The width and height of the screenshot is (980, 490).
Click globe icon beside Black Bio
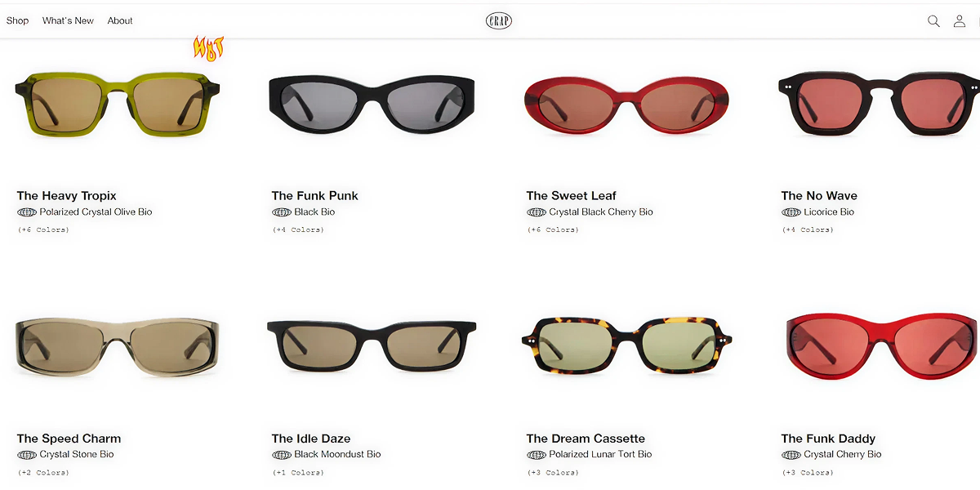point(282,212)
